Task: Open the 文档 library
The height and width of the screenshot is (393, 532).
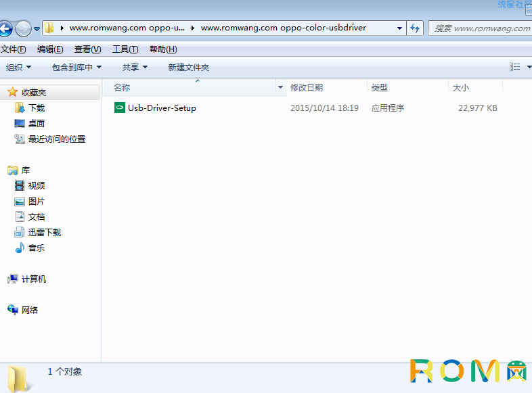Action: pos(37,216)
